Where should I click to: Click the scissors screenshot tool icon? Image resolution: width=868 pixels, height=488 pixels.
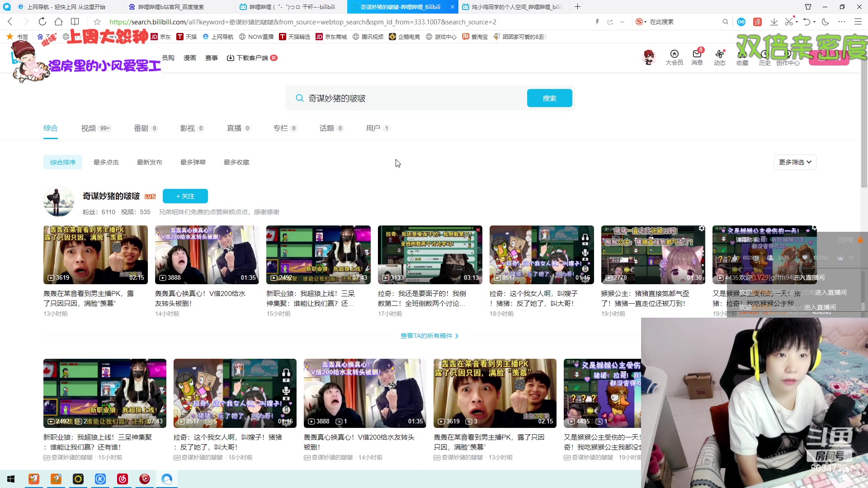[x=789, y=22]
